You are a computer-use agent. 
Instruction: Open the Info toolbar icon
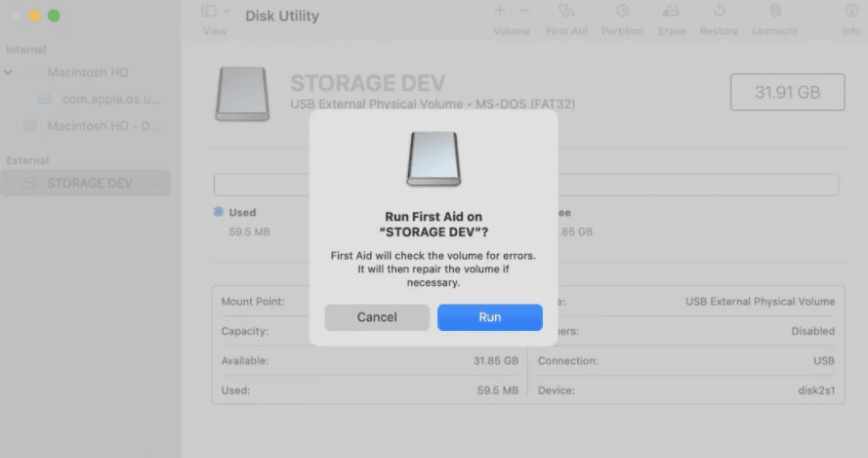coord(850,11)
